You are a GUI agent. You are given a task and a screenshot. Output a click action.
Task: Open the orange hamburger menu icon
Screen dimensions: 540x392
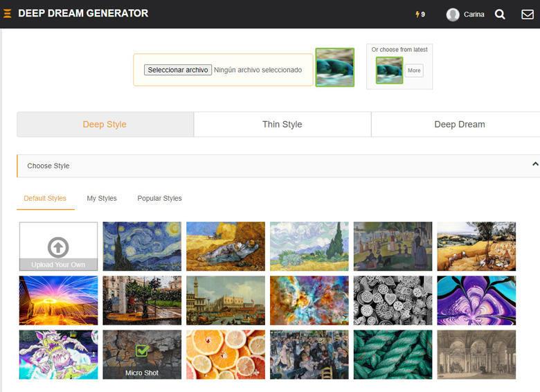[7, 13]
